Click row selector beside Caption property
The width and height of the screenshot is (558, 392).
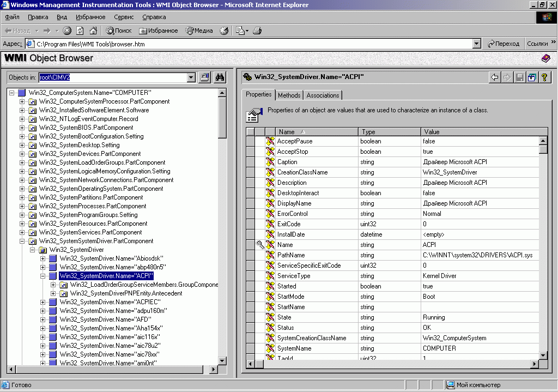tap(251, 161)
